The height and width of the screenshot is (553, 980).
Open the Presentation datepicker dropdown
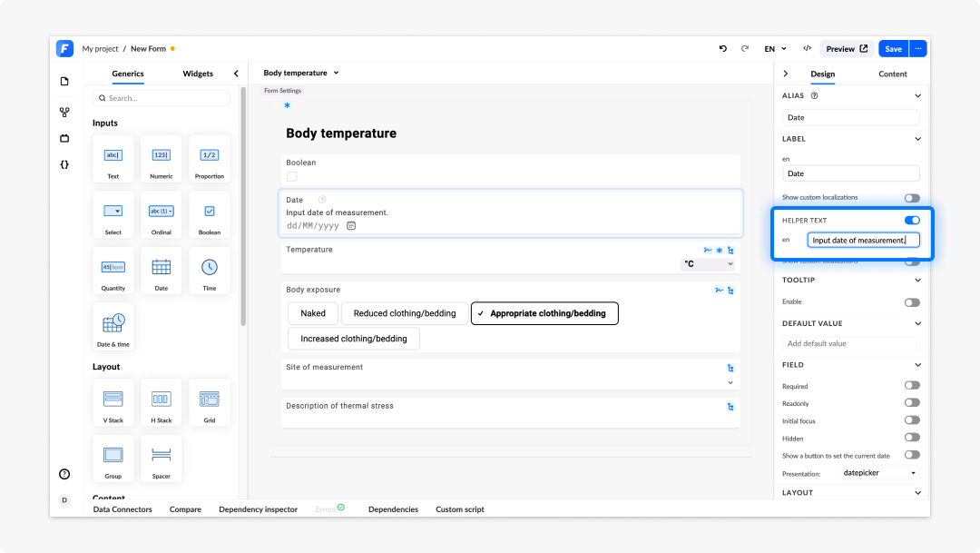point(878,473)
